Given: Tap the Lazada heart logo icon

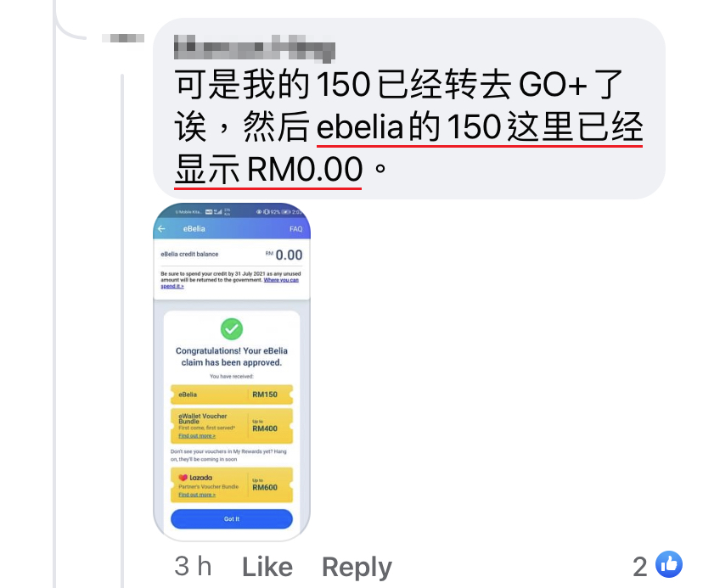Looking at the screenshot, I should coord(183,478).
